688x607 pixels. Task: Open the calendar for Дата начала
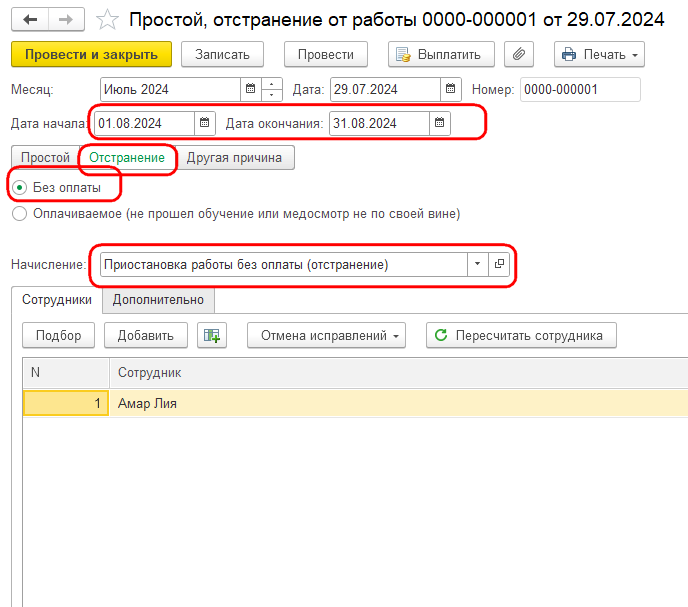click(204, 123)
